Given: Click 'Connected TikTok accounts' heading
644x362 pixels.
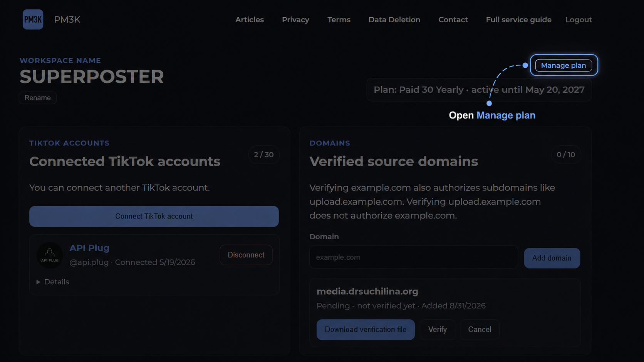Looking at the screenshot, I should [125, 162].
